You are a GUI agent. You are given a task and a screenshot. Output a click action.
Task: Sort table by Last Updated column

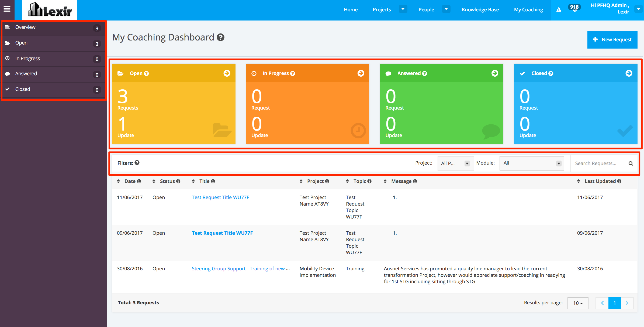[x=579, y=181]
